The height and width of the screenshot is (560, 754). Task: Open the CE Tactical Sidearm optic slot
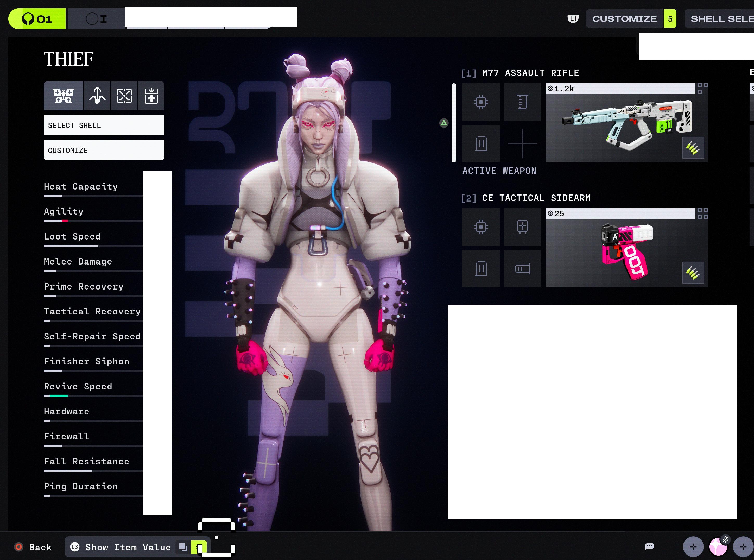click(x=523, y=227)
